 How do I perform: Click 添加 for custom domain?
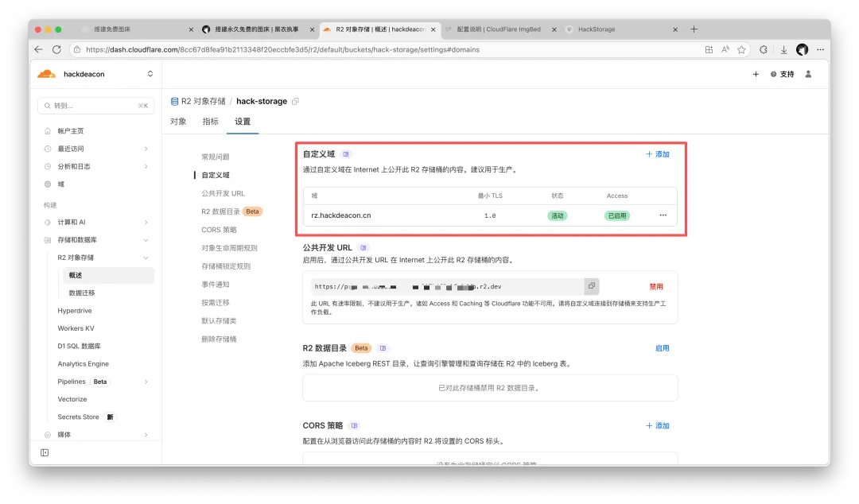coord(658,154)
